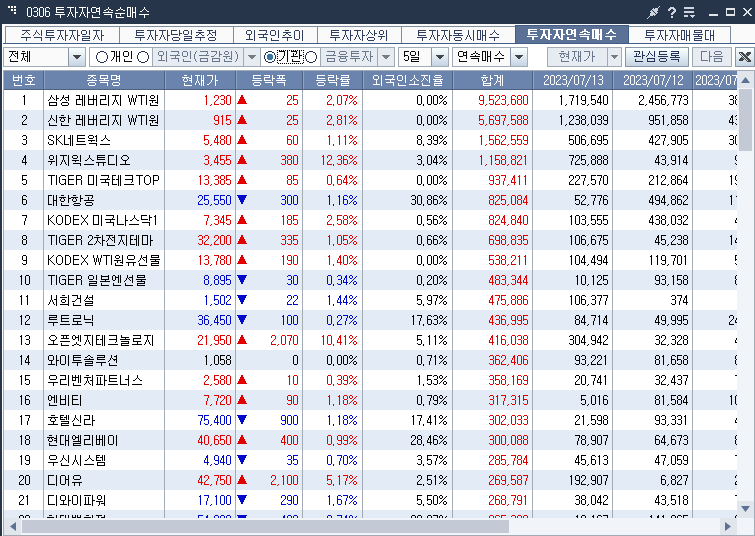Select 디와이파워 stock name
The image size is (755, 536).
[77, 500]
